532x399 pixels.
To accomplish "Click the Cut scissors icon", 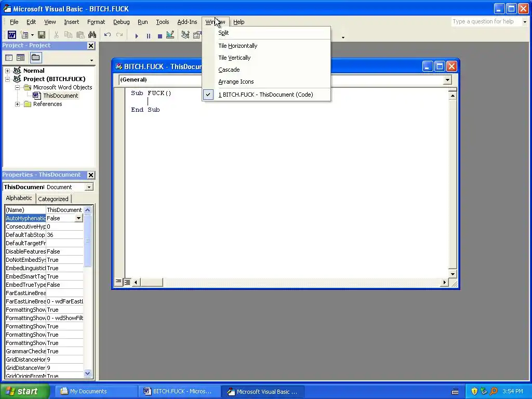I will pyautogui.click(x=56, y=35).
